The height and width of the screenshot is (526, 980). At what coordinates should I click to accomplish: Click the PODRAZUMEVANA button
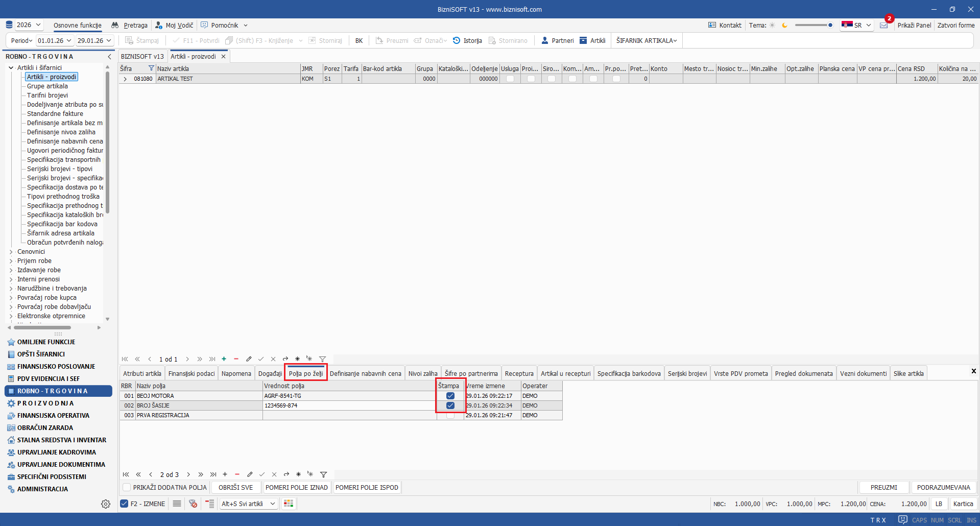(943, 488)
